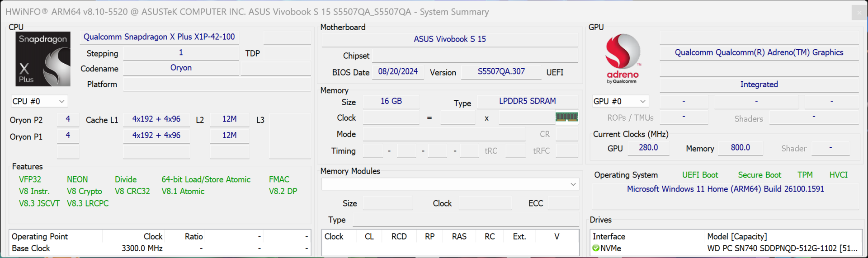Click the Operating Point column header
The image size is (868, 258).
(40, 236)
